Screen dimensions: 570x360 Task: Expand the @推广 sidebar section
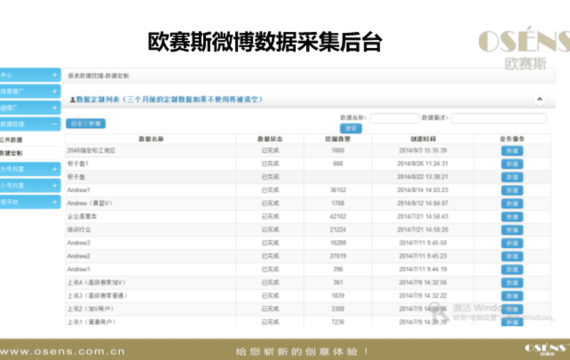click(30, 108)
